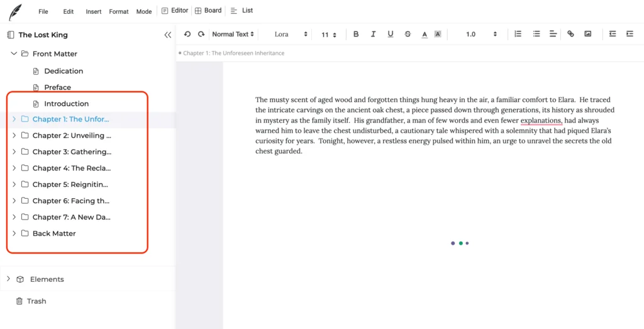Open the Edit menu
644x329 pixels.
pyautogui.click(x=68, y=11)
